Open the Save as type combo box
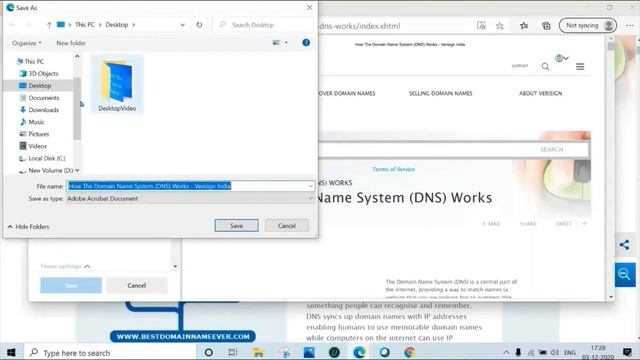Viewport: 640px width, 360px height. (x=191, y=198)
